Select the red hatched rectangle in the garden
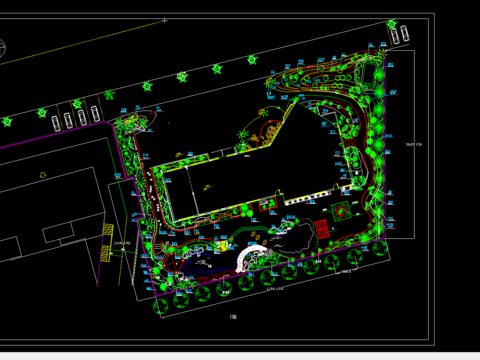This screenshot has height=360, width=480. coord(322,229)
